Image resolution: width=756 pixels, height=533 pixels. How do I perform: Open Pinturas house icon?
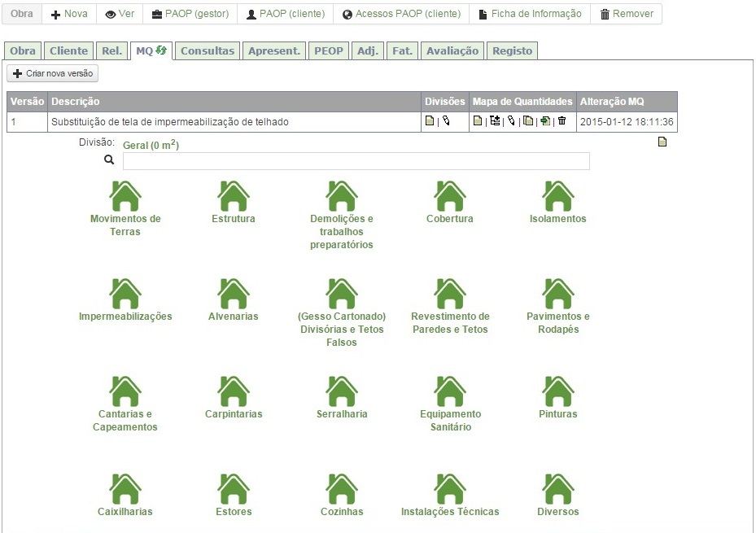coord(557,391)
